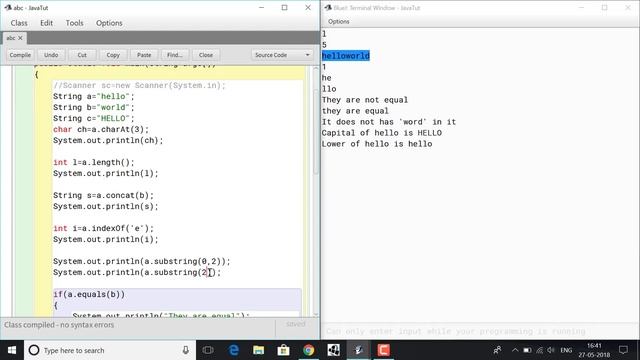
Task: Open the Microsoft Store taskbar icon
Action: tap(283, 350)
